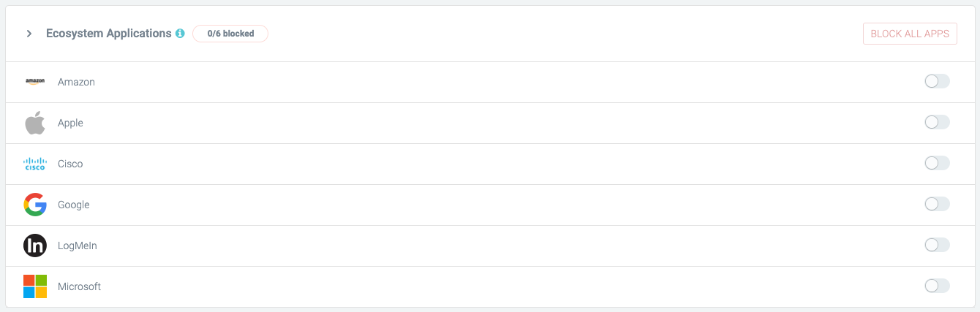Switch on blocking for Google
Viewport: 980px width, 312px height.
tap(937, 204)
